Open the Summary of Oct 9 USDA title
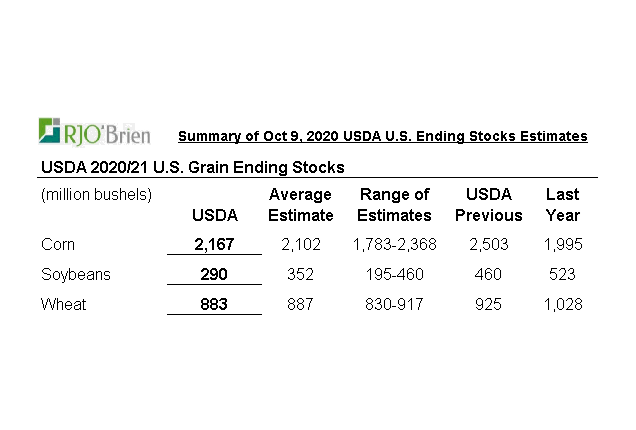 (382, 136)
